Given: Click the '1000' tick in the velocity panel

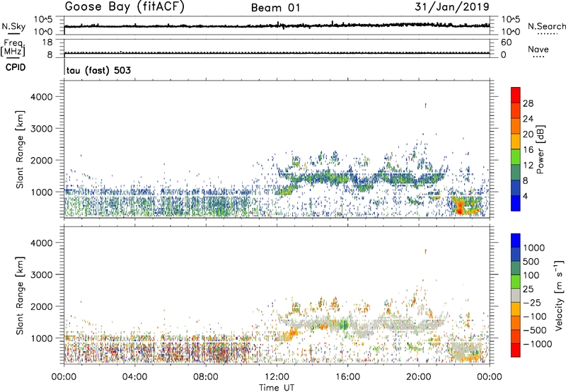Looking at the screenshot, I should 42,338.
